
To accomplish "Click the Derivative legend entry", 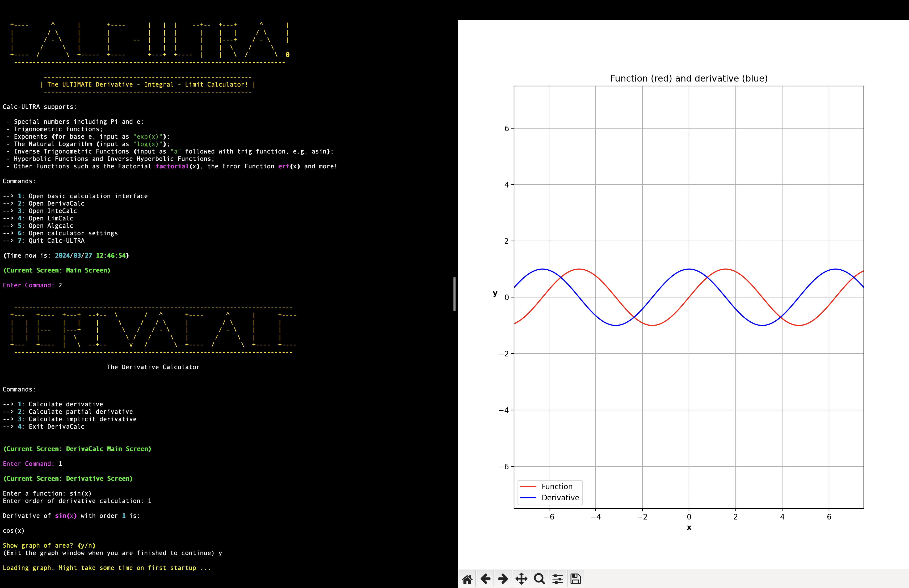I will (550, 497).
